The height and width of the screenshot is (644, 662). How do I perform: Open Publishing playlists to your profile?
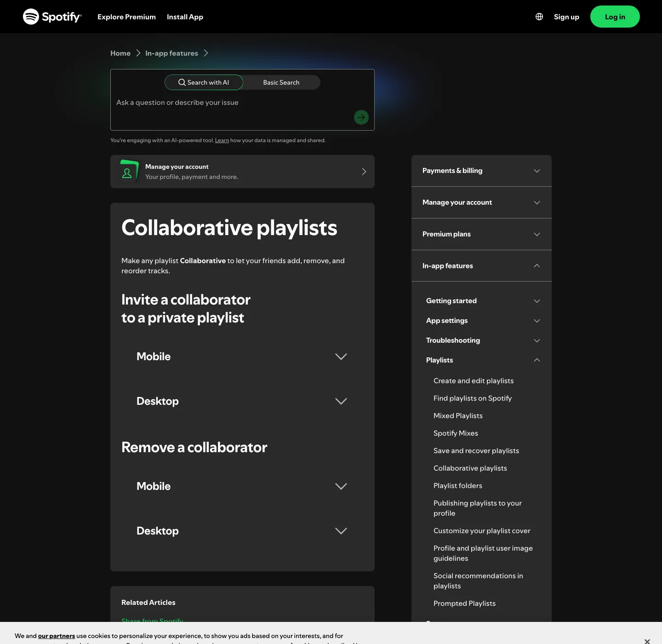click(478, 508)
